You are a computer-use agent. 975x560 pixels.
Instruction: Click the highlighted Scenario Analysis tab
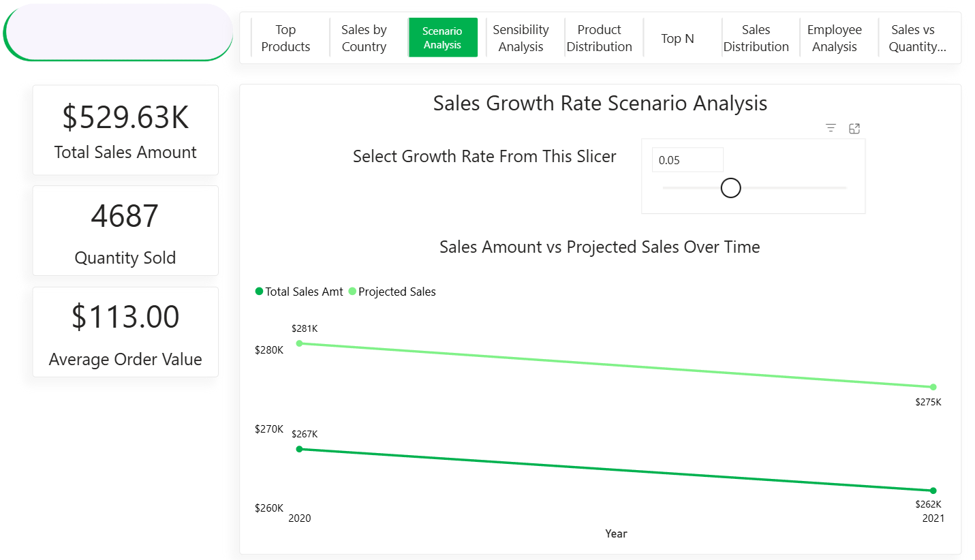coord(443,37)
